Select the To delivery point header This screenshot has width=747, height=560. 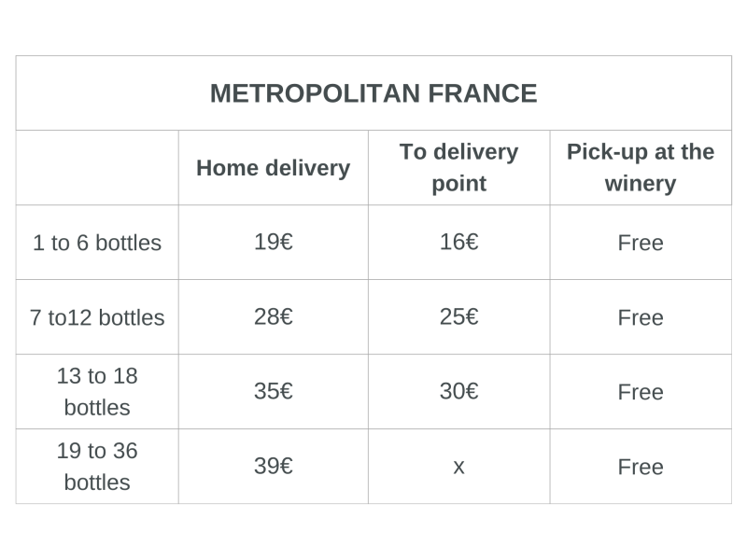pyautogui.click(x=458, y=168)
